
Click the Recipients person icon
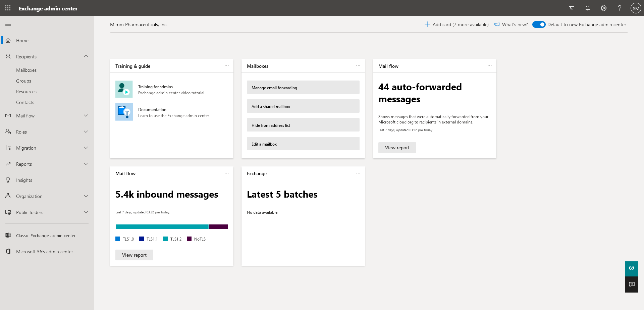click(x=8, y=57)
